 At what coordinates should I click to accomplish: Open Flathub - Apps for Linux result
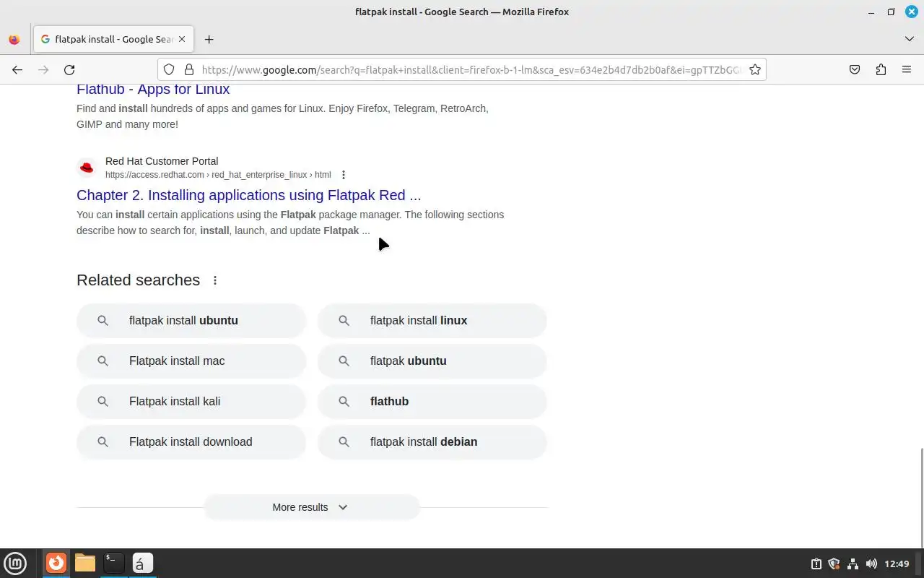click(153, 89)
